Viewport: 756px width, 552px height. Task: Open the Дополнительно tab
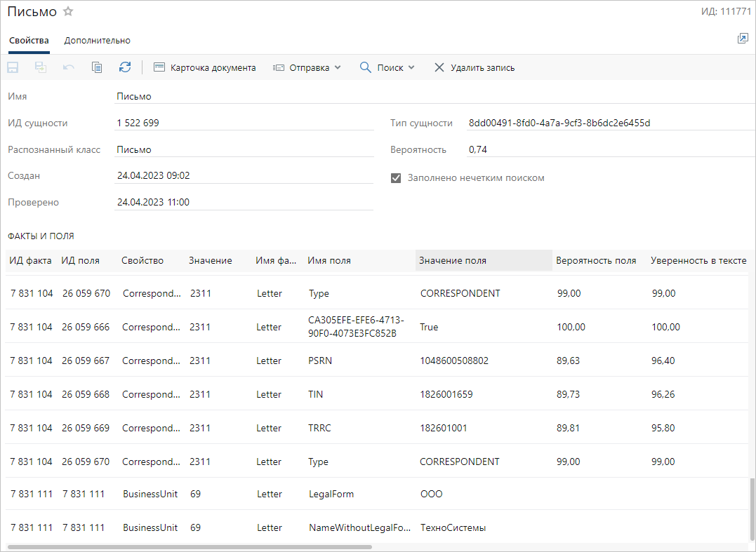tap(97, 41)
